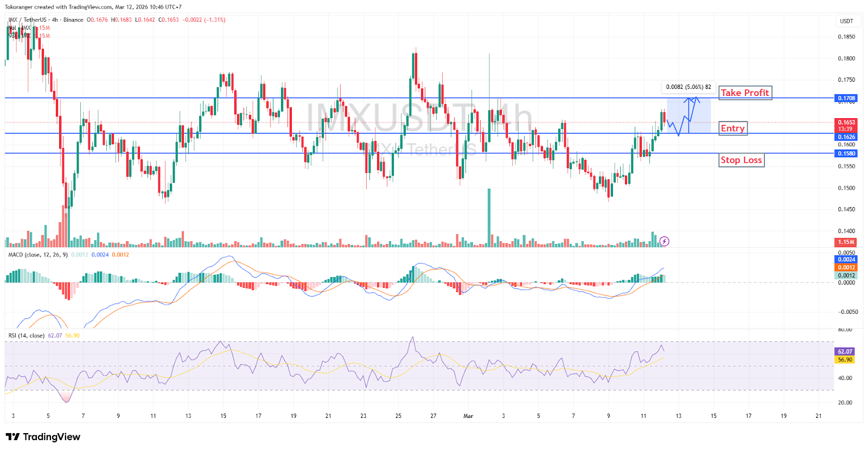Select the RSI (14, close) legend label

(26, 336)
